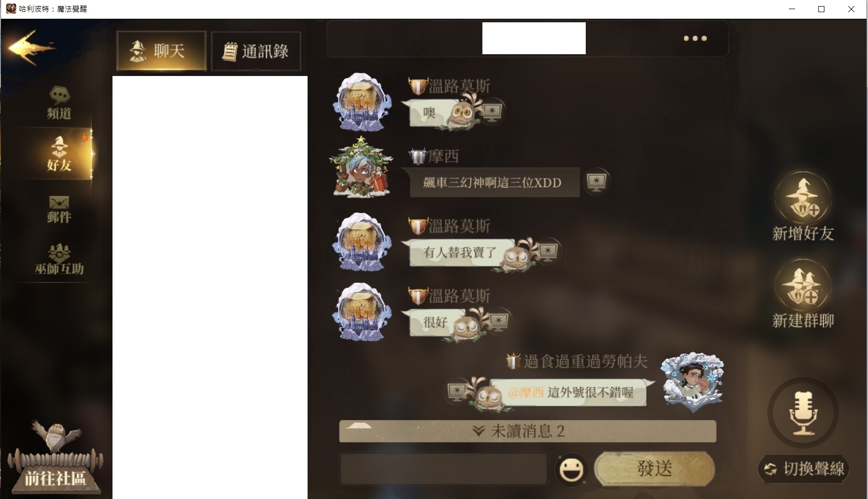Expand the 未讀消息 2 unread messages bar
This screenshot has width=868, height=499.
[527, 431]
